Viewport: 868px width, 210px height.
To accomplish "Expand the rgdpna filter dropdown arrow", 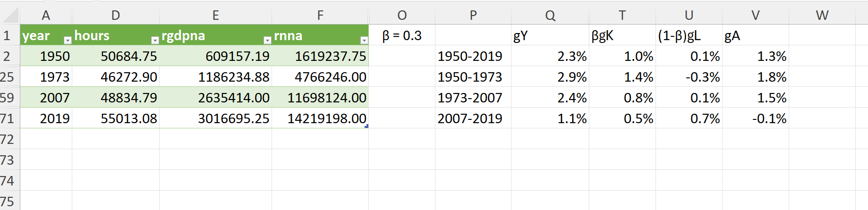I will (x=267, y=40).
